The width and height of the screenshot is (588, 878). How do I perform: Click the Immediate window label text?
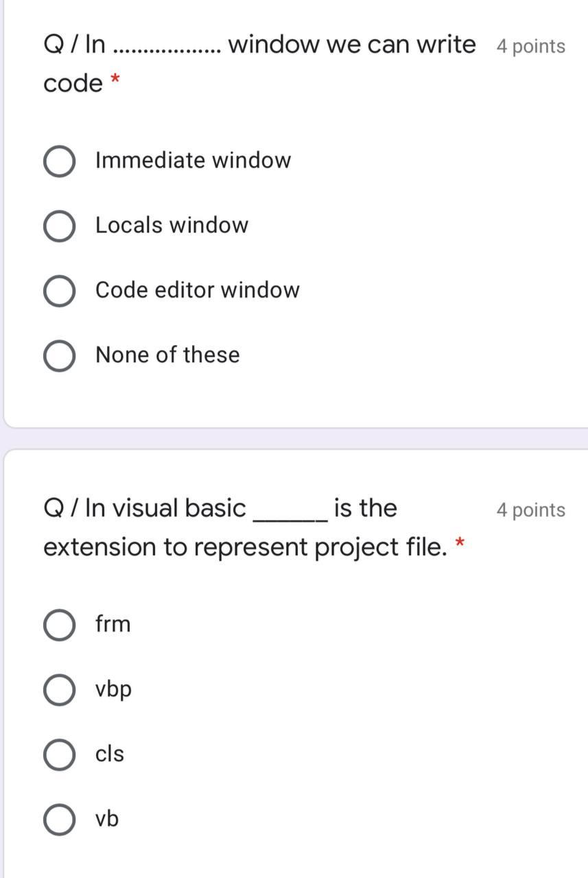click(193, 160)
